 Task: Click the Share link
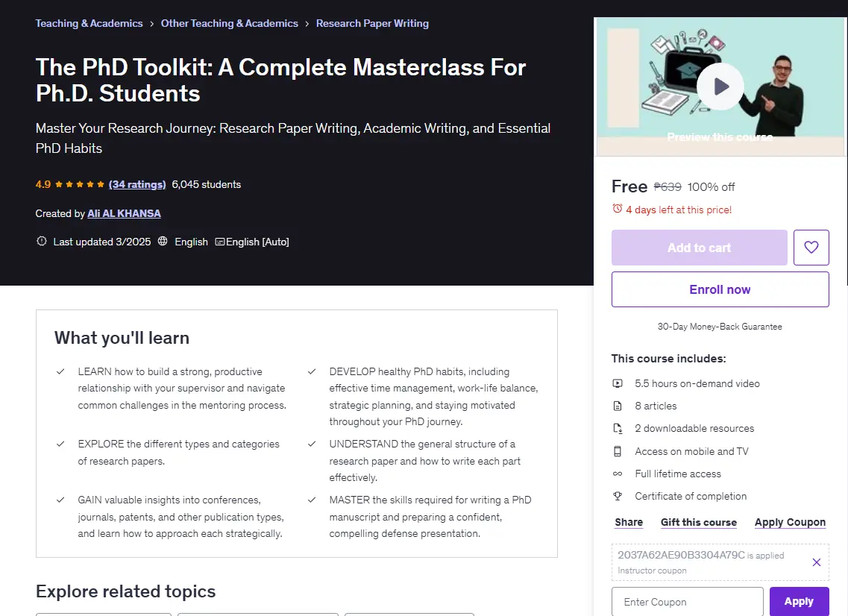(629, 523)
